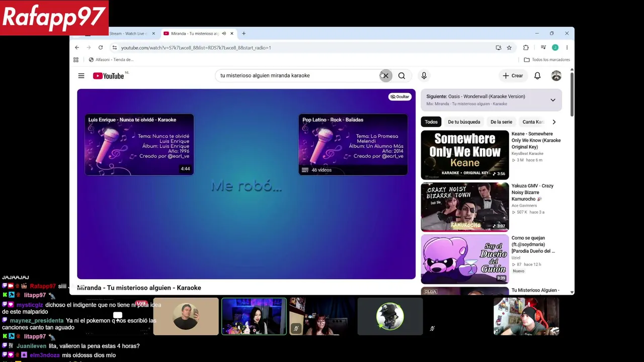
Task: Go to the YouTube home logo
Action: (x=108, y=76)
